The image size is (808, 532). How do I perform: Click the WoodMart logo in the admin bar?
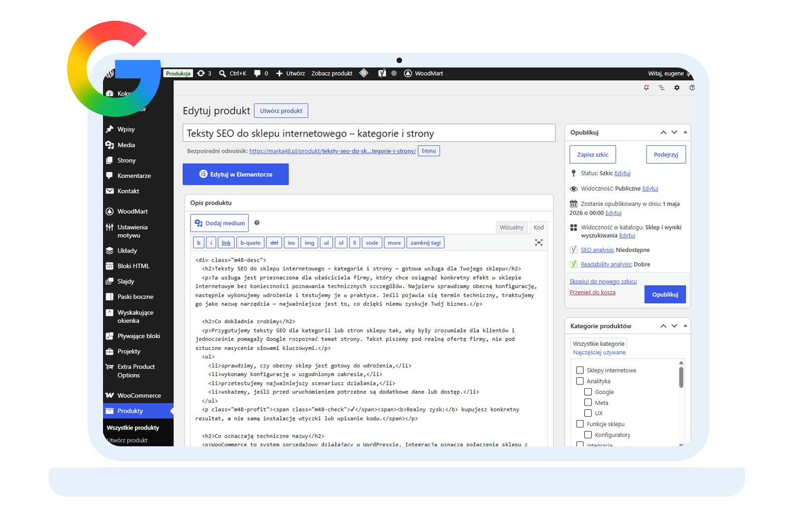pyautogui.click(x=408, y=73)
